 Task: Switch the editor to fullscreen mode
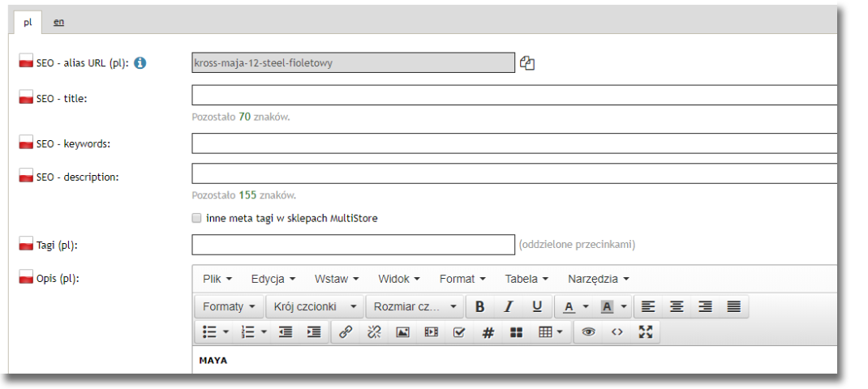tap(645, 332)
